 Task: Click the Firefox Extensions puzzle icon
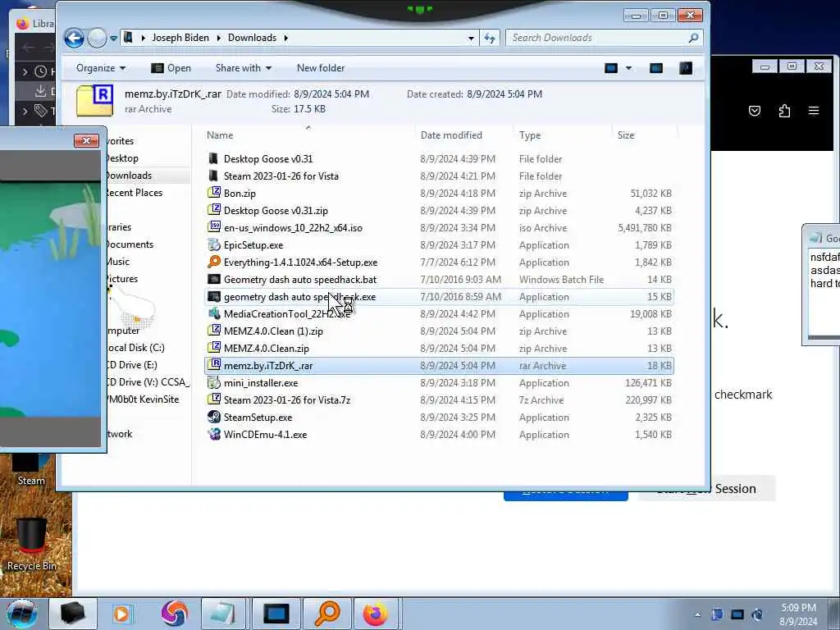(784, 111)
